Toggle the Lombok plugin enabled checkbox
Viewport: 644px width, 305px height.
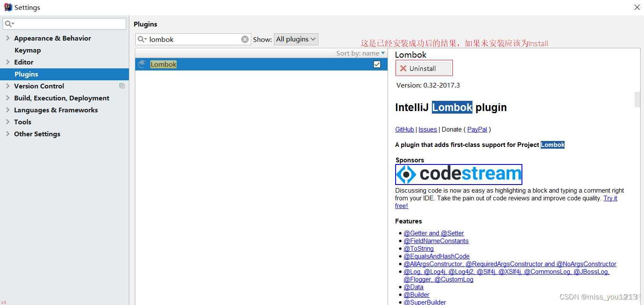click(377, 65)
